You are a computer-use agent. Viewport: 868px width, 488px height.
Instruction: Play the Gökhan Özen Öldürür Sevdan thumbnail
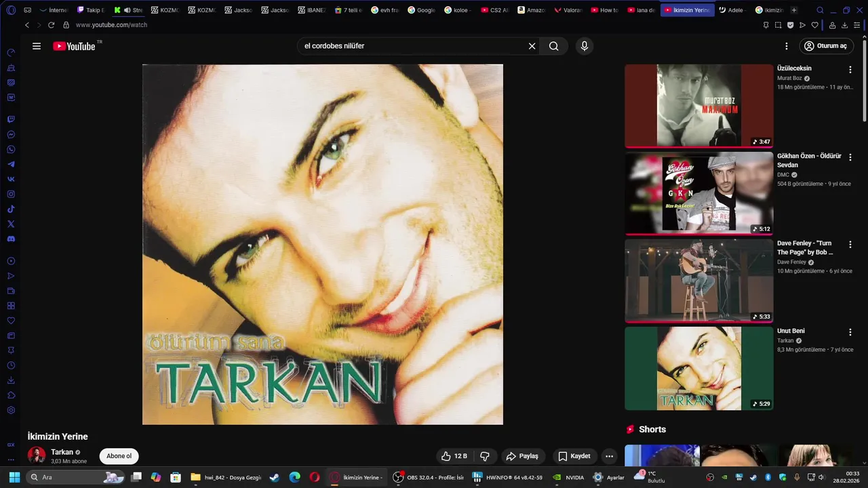pos(698,193)
